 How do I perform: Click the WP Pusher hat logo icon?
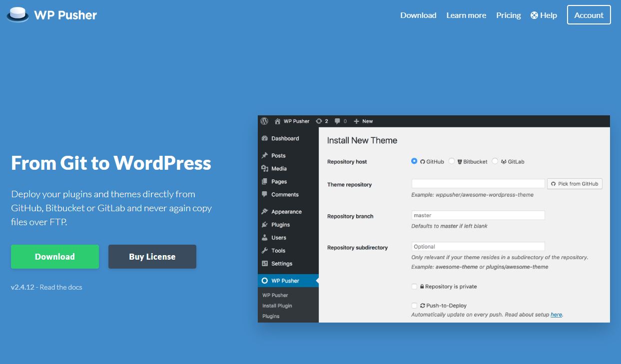pyautogui.click(x=17, y=15)
